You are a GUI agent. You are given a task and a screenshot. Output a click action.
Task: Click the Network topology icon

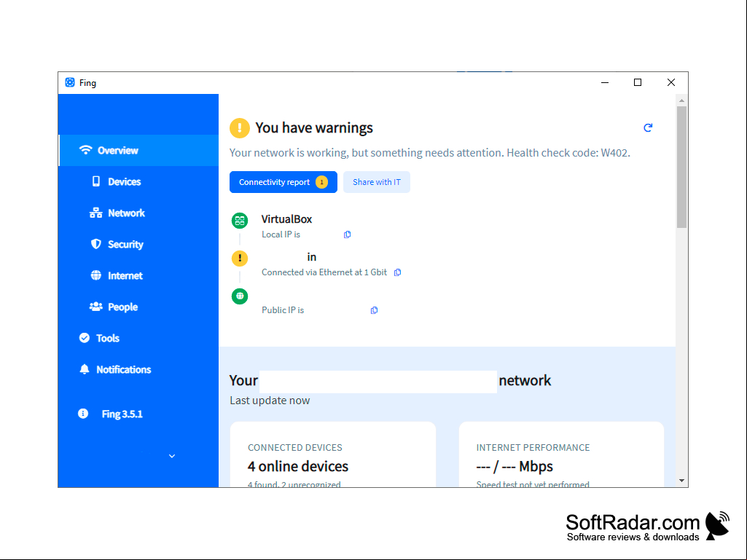click(x=95, y=213)
